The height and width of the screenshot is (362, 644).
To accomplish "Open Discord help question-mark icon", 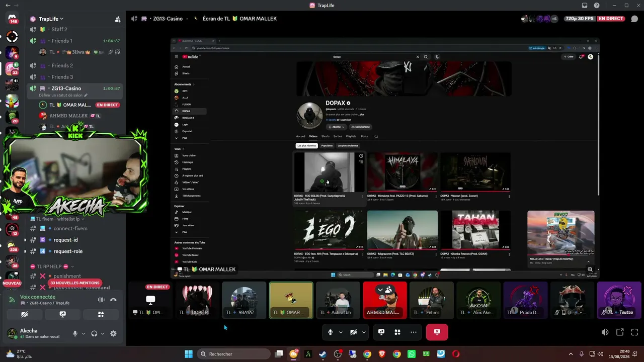I will point(597,6).
